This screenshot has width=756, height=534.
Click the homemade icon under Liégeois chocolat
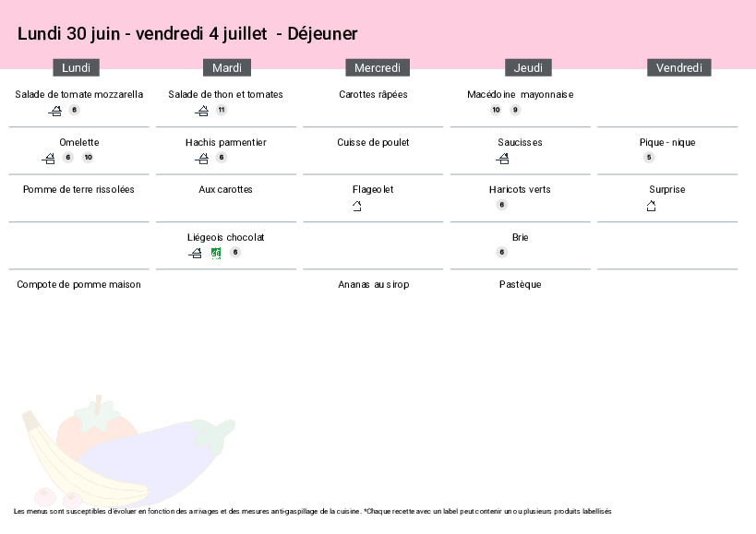point(196,253)
